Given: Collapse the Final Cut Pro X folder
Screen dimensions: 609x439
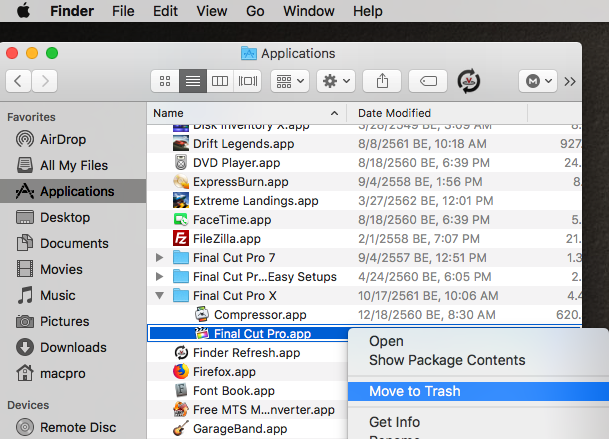Looking at the screenshot, I should coord(159,295).
